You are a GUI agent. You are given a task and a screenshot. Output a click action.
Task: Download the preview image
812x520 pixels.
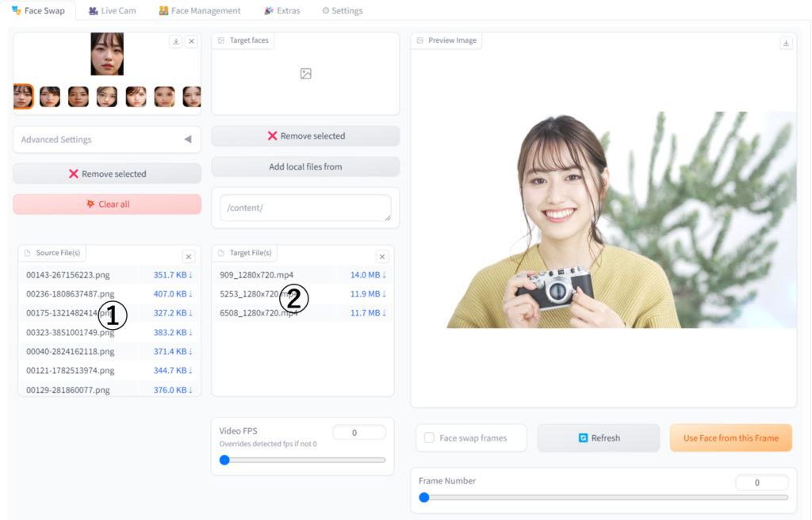click(786, 43)
